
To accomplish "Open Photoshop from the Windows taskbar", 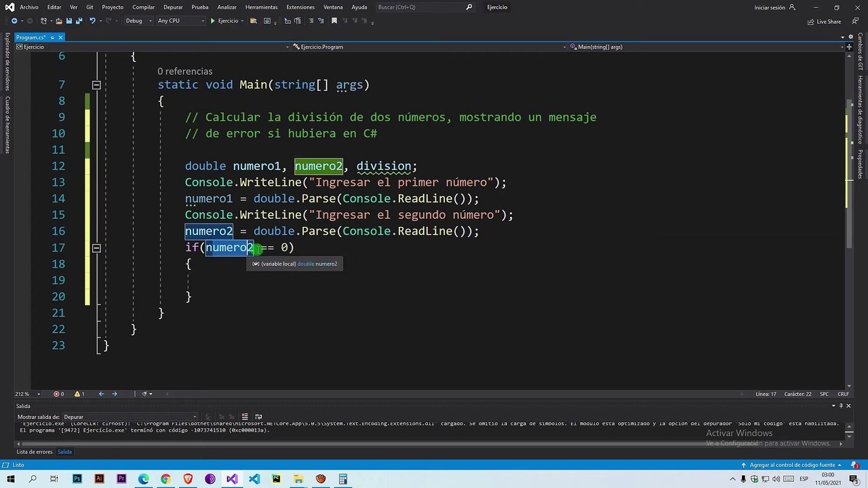I will 77,479.
